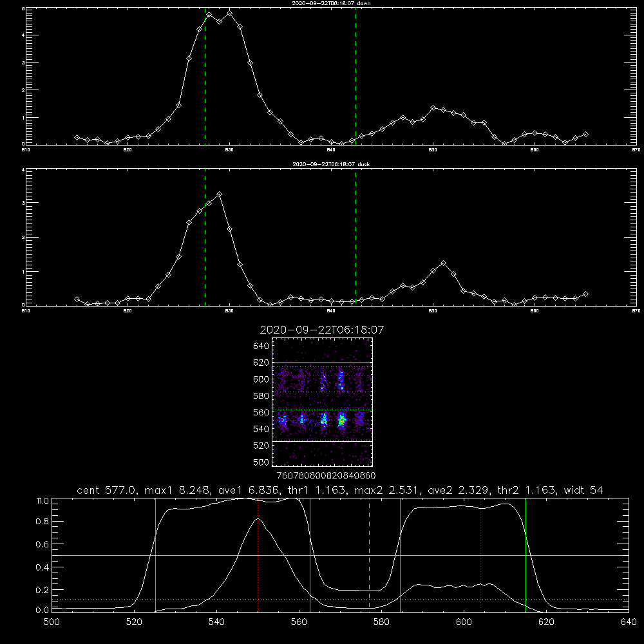644x644 pixels.
Task: Click the '520' x-axis label of bottom plot
Action: [x=134, y=622]
